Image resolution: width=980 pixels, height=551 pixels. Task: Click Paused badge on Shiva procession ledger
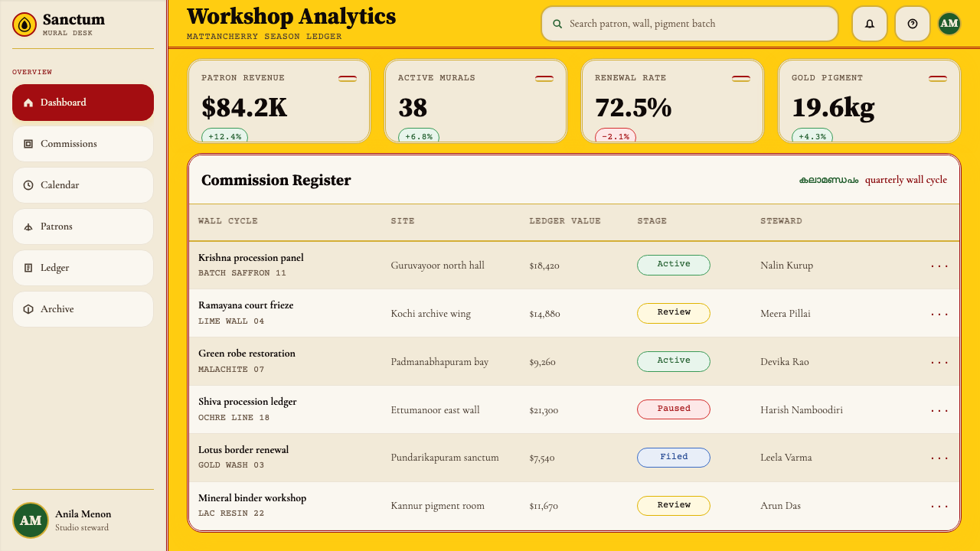pyautogui.click(x=674, y=409)
